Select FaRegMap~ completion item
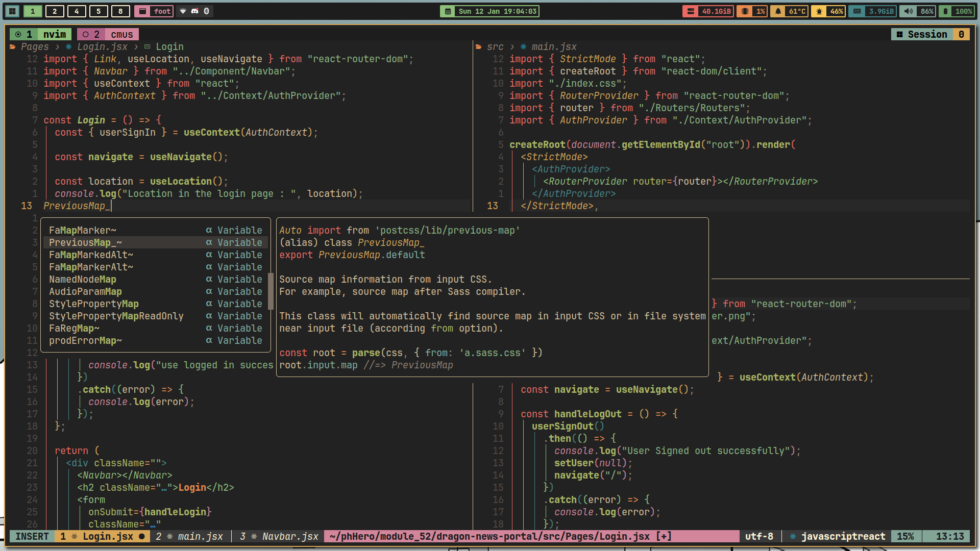 (156, 329)
